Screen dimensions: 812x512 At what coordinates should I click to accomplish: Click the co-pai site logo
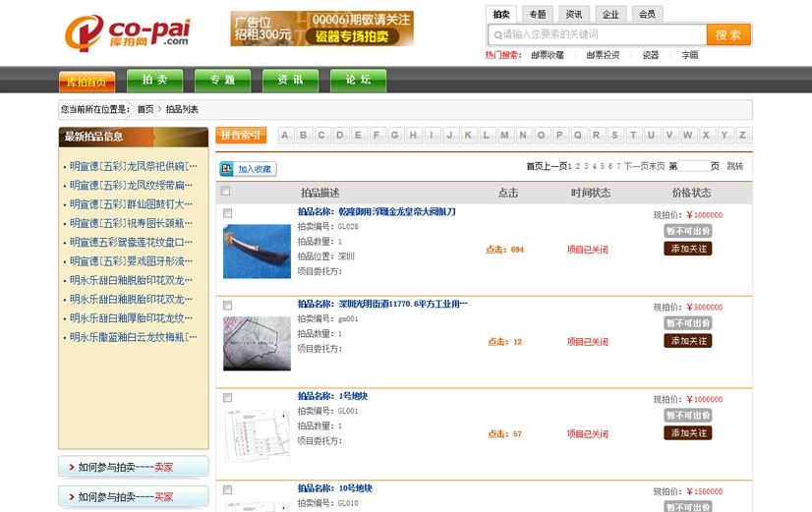127,31
